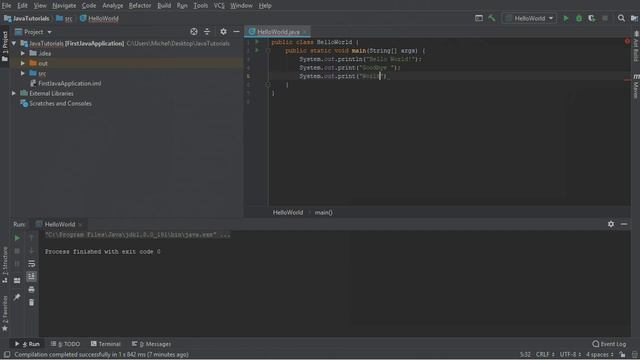Open the File menu
640x360 pixels.
point(6,6)
